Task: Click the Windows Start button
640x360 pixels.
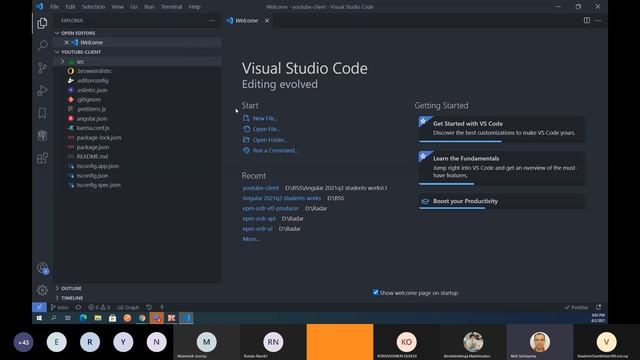Action: 39,318
